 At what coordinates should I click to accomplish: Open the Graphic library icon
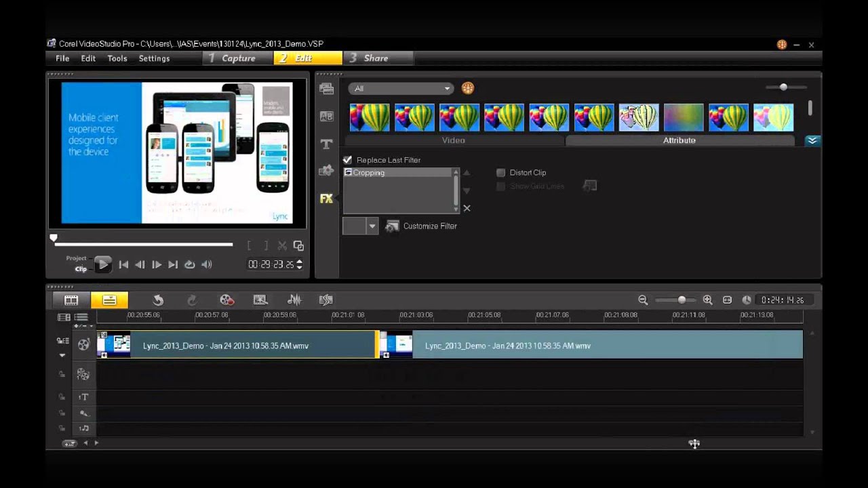pos(326,171)
